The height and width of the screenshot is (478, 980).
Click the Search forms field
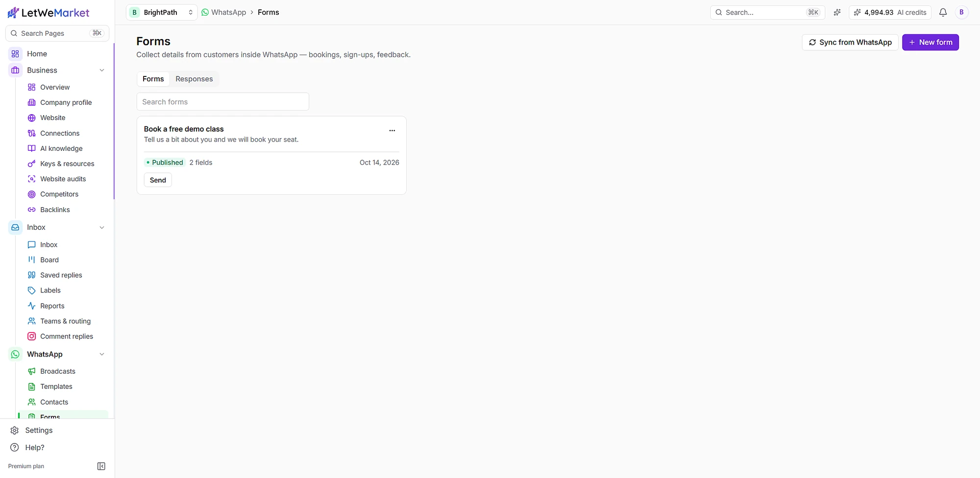point(223,101)
